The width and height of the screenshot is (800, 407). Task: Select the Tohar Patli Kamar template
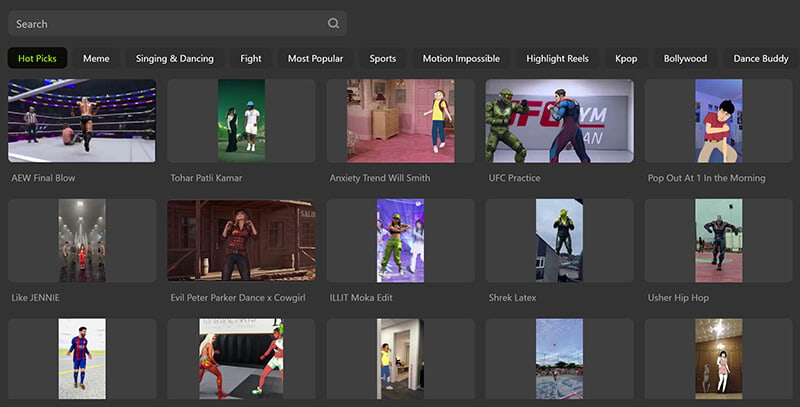241,121
